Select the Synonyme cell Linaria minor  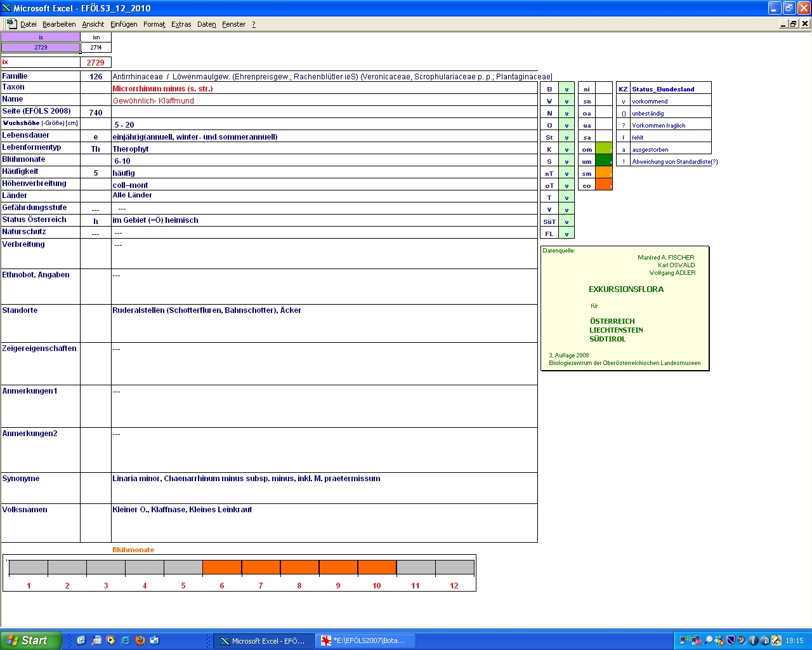pos(324,487)
